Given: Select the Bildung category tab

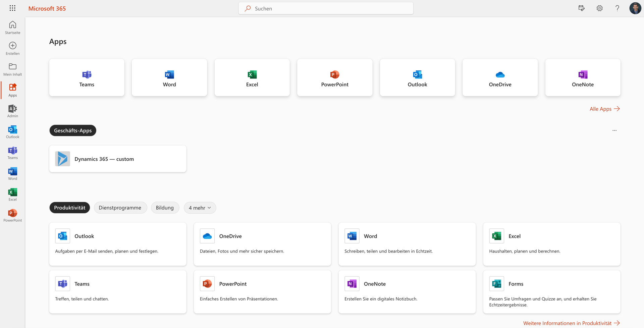Looking at the screenshot, I should click(x=165, y=208).
